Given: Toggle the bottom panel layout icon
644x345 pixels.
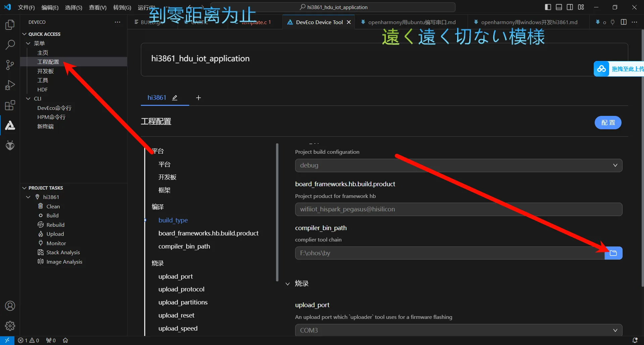Looking at the screenshot, I should click(x=559, y=7).
